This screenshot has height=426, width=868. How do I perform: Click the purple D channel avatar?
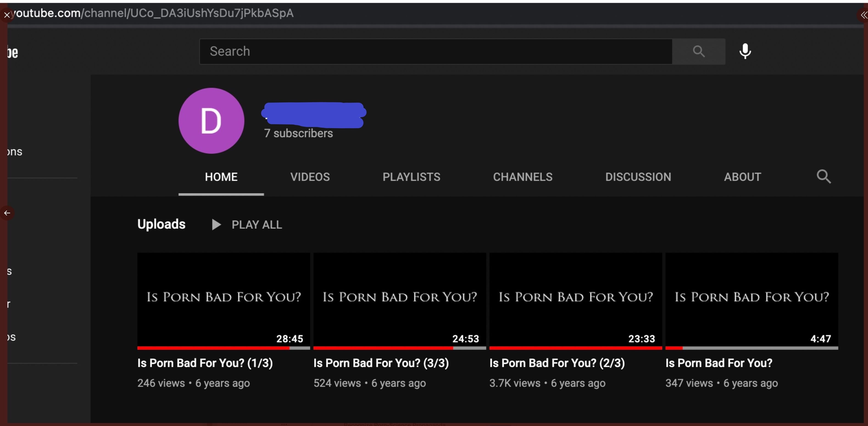click(x=211, y=121)
